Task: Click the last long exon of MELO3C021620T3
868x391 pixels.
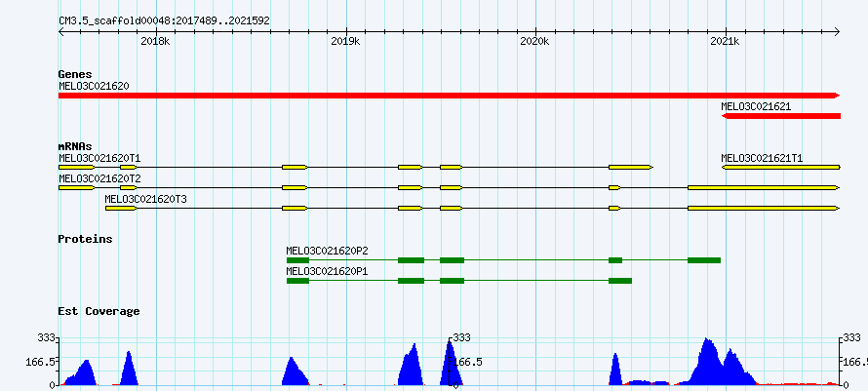Action: pos(764,209)
